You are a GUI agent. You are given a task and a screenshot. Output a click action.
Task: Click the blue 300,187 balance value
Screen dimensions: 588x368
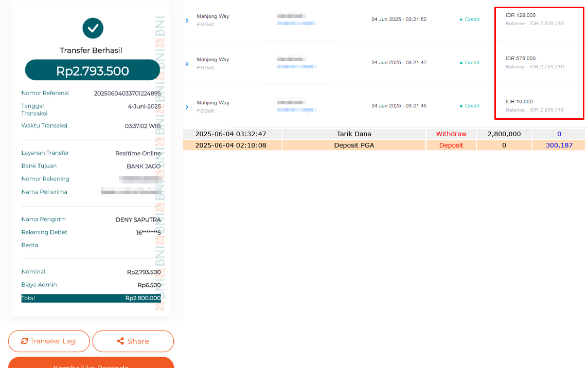pyautogui.click(x=559, y=145)
